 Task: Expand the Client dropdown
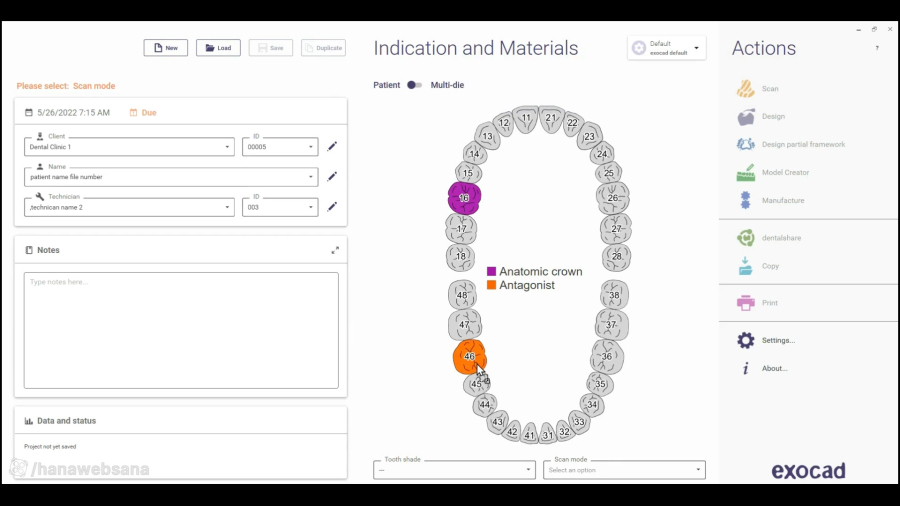click(227, 147)
